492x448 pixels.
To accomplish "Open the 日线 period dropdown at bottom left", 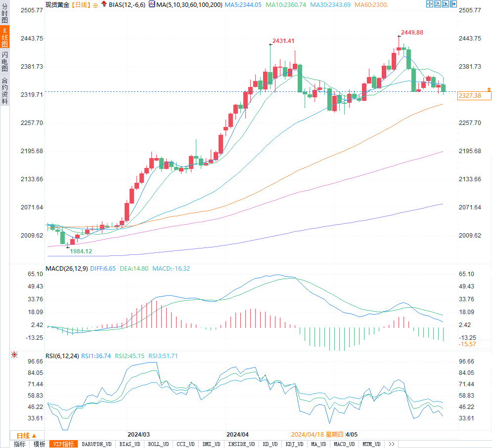I will tap(26, 435).
